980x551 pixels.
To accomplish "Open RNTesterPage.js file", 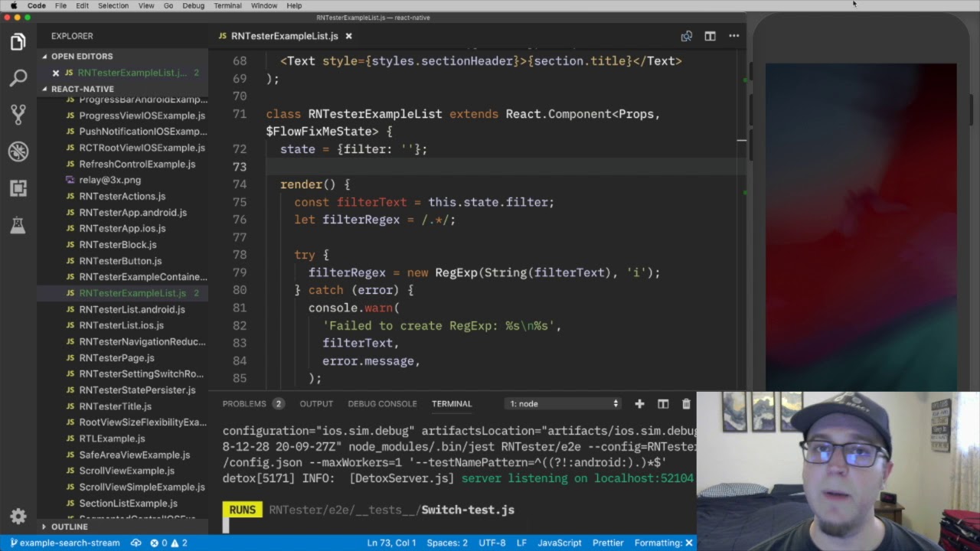I will [x=116, y=357].
